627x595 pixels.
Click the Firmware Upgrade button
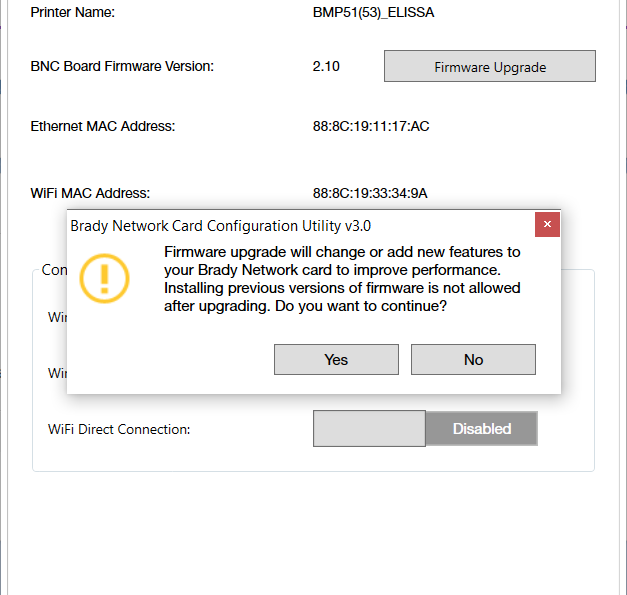tap(490, 67)
